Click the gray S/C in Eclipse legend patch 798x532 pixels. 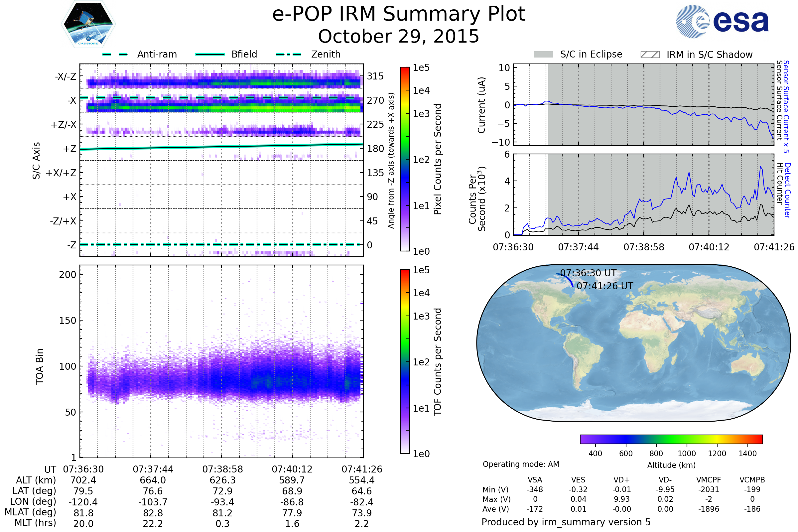click(543, 55)
